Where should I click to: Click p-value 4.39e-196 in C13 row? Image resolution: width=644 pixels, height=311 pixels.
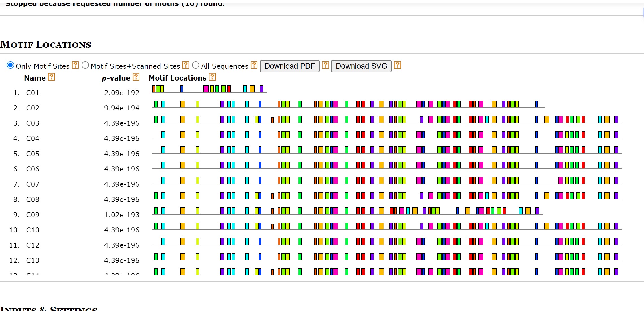tap(122, 261)
